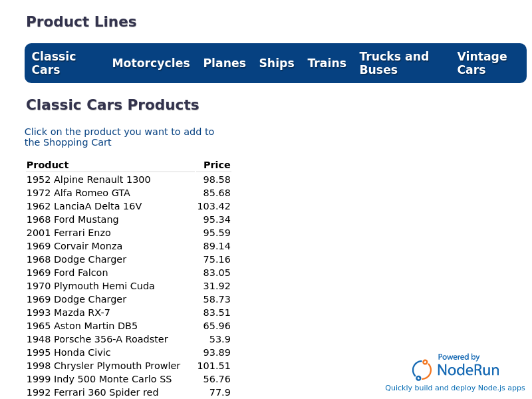Viewport: 532px width, 399px height.
Task: Click the NodeRun logo icon
Action: [422, 370]
